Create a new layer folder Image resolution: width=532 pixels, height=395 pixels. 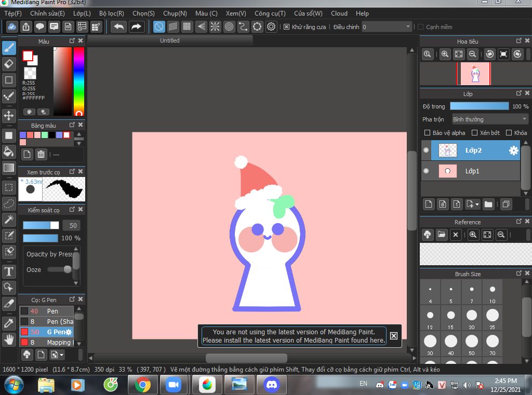tap(488, 204)
